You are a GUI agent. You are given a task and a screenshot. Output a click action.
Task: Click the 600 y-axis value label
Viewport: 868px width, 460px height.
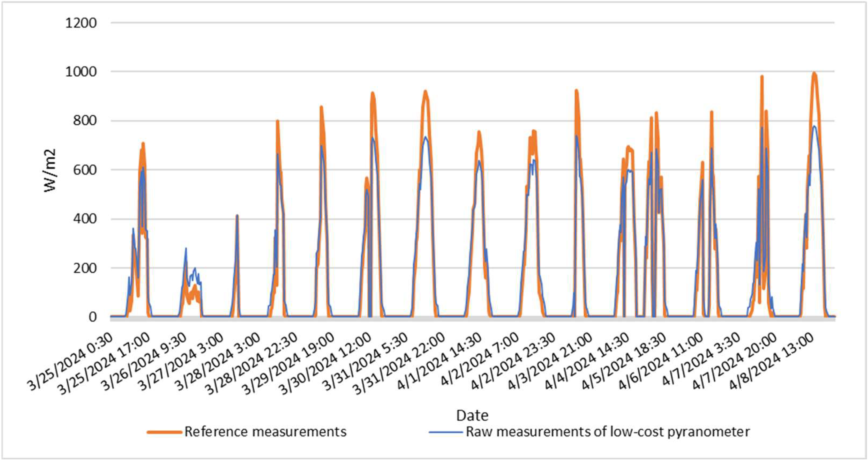85,170
